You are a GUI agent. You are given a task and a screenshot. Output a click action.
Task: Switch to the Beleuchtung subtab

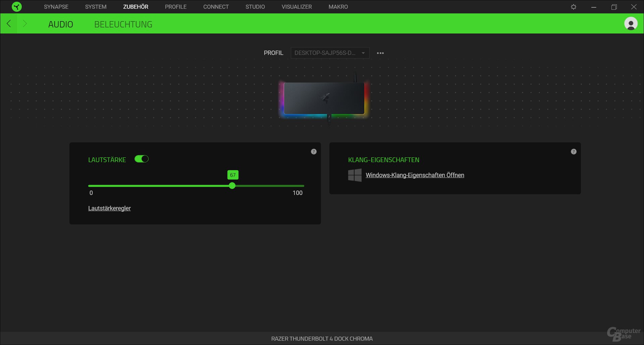tap(123, 24)
